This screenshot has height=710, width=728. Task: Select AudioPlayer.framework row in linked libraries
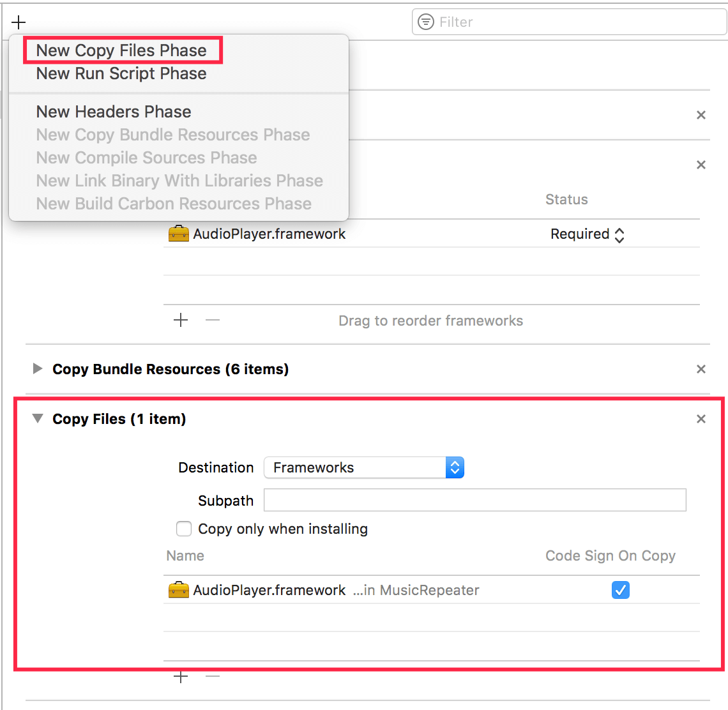point(269,234)
